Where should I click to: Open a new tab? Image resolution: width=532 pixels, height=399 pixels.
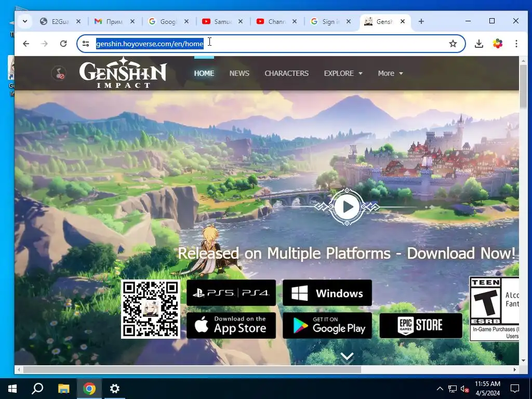[x=421, y=21]
